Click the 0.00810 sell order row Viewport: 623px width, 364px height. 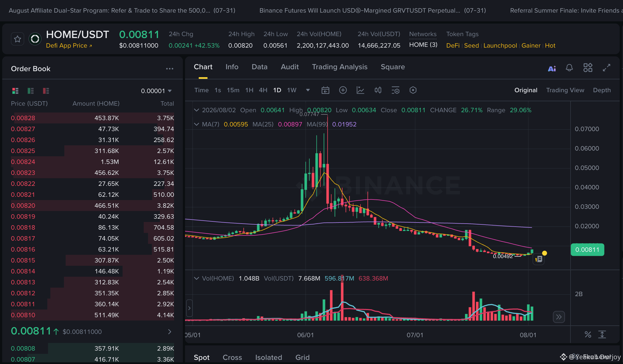pos(93,315)
